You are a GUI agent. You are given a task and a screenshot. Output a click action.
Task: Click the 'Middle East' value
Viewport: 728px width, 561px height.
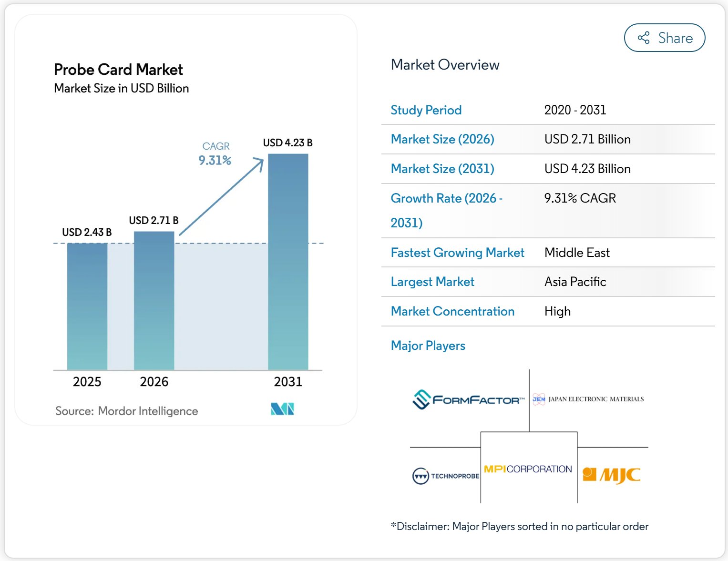coord(577,253)
